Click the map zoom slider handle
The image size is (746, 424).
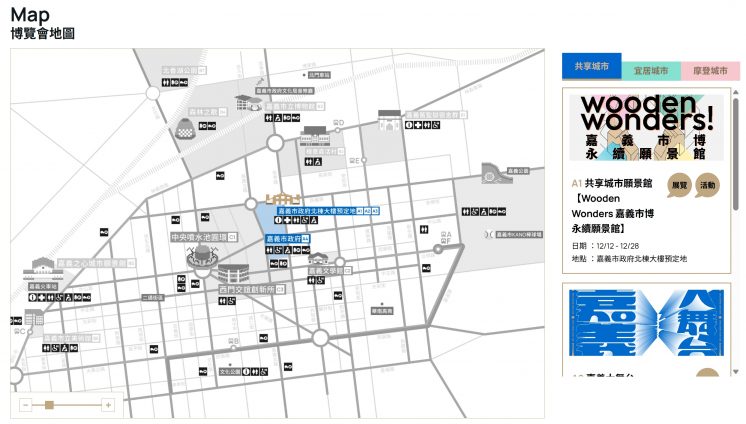(50, 404)
